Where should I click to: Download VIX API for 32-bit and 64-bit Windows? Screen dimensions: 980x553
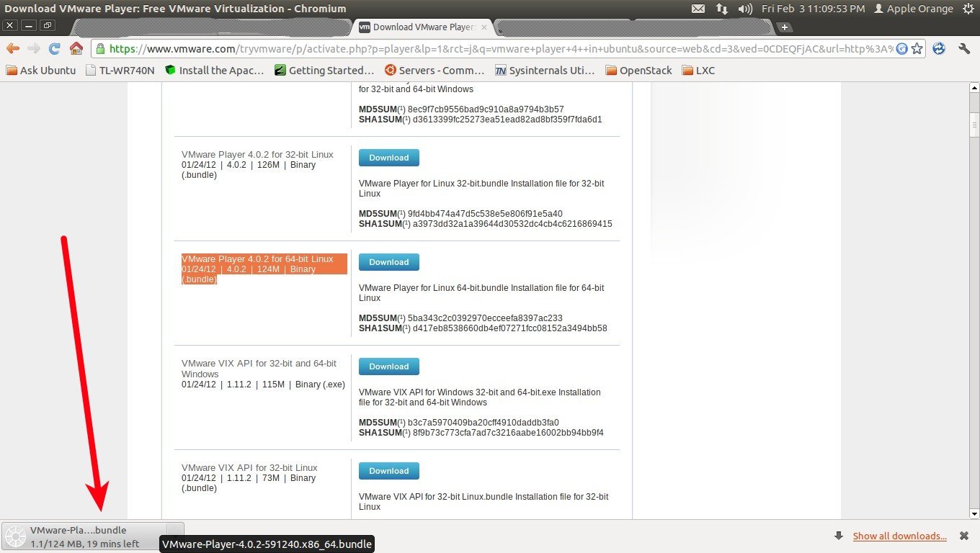389,367
